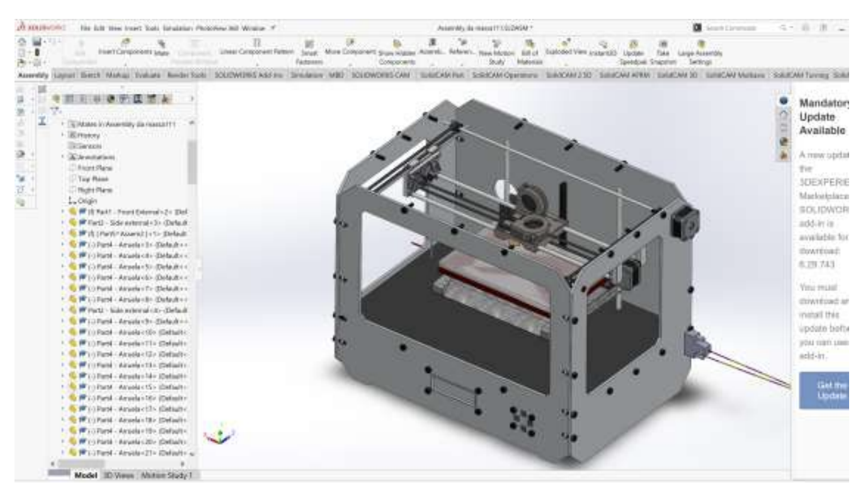Expand the History folder in the tree

(x=63, y=135)
